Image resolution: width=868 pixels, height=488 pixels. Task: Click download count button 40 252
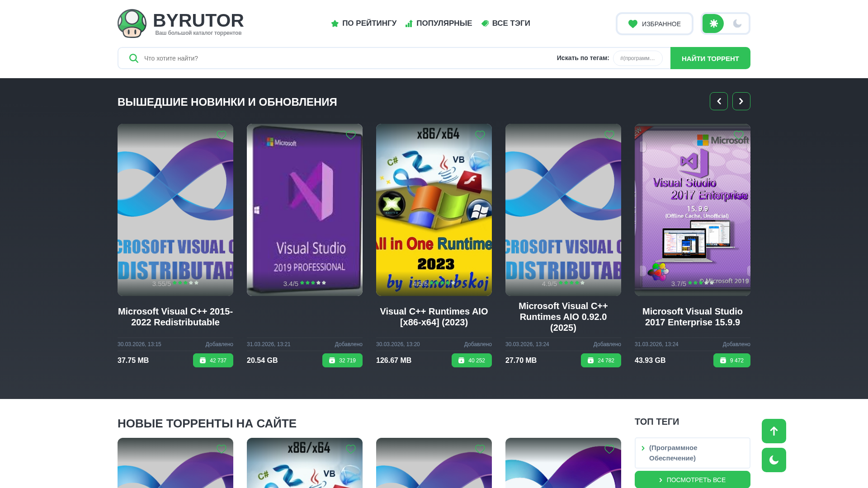click(x=472, y=361)
